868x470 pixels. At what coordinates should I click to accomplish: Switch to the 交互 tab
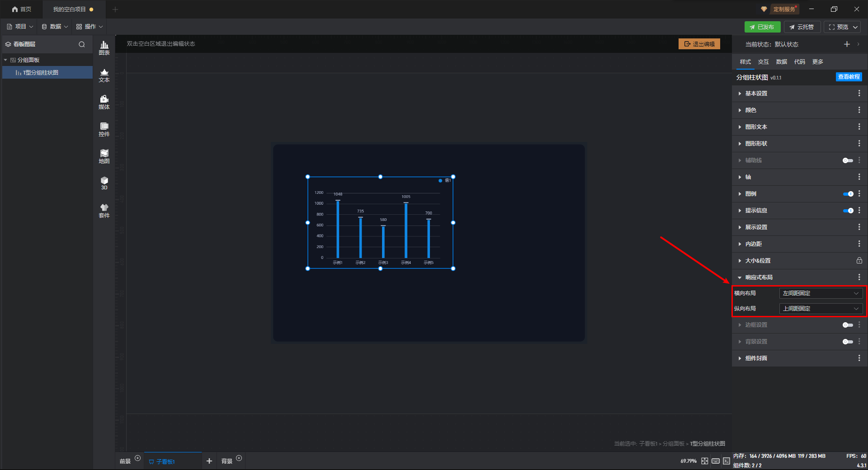tap(763, 62)
